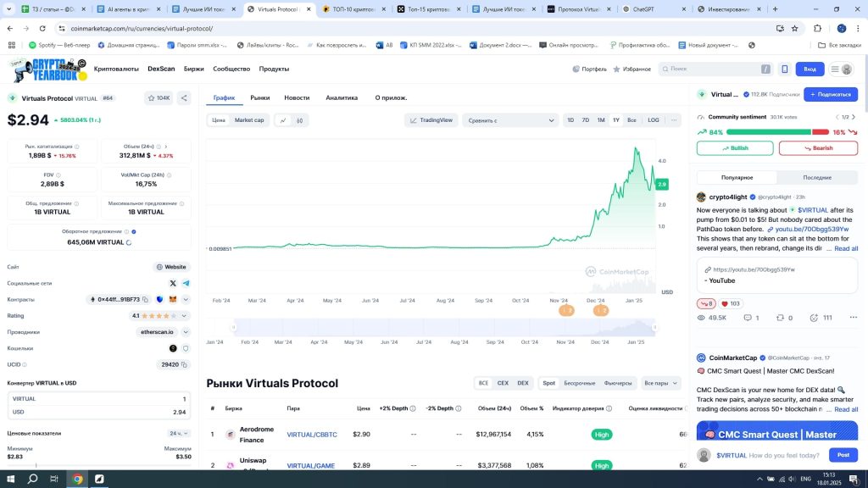Open the Аналитика tab
Screen dimensions: 868x488
click(x=342, y=98)
